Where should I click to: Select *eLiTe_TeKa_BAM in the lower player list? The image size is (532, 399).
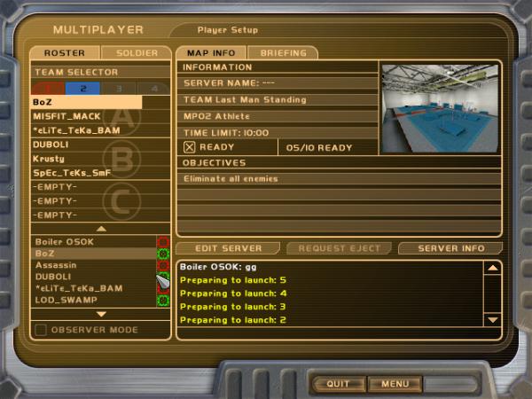94,288
